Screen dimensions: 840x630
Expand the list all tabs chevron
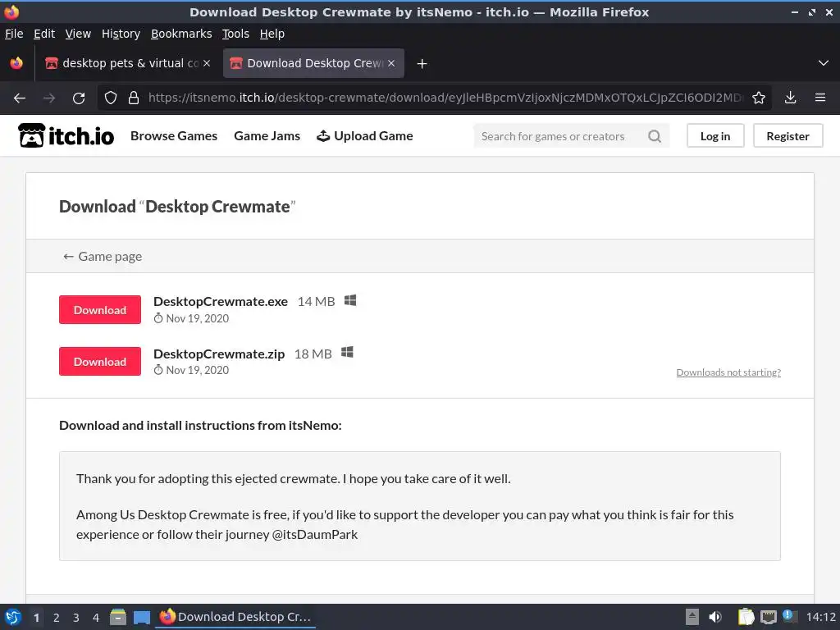(824, 63)
